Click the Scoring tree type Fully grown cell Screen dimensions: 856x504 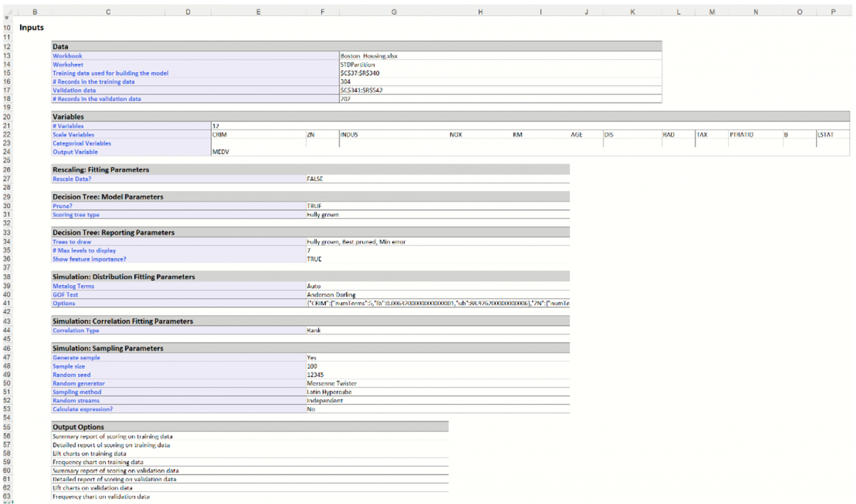point(322,215)
